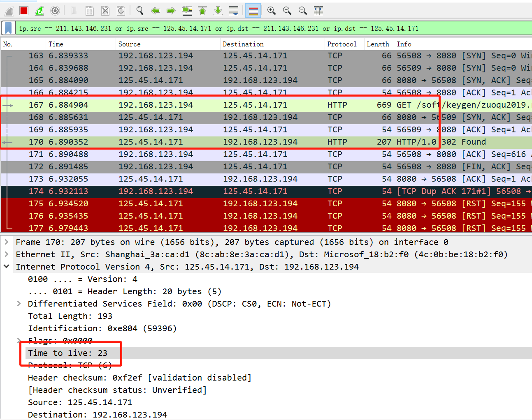Collapse Internet Protocol Version 4 section
Viewport: 532px width, 420px height.
(7, 267)
